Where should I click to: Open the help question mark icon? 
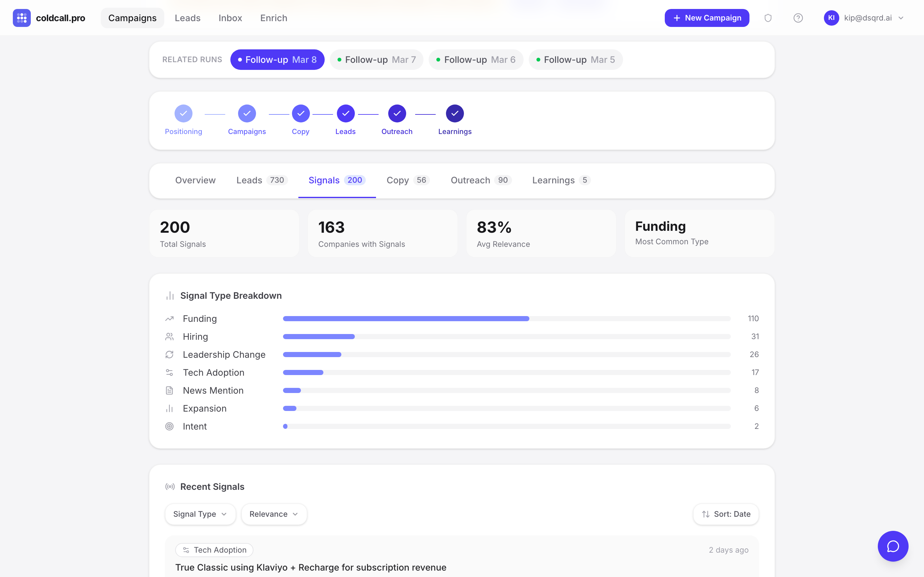click(x=798, y=18)
